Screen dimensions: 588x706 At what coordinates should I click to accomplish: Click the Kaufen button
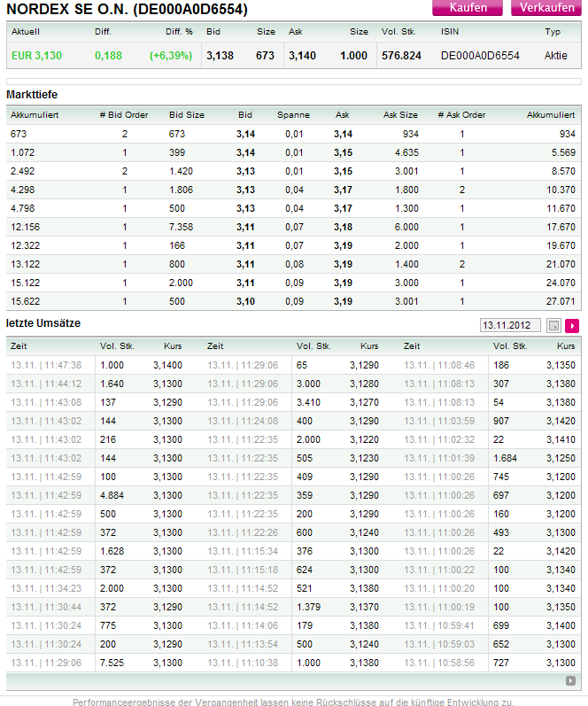click(468, 8)
